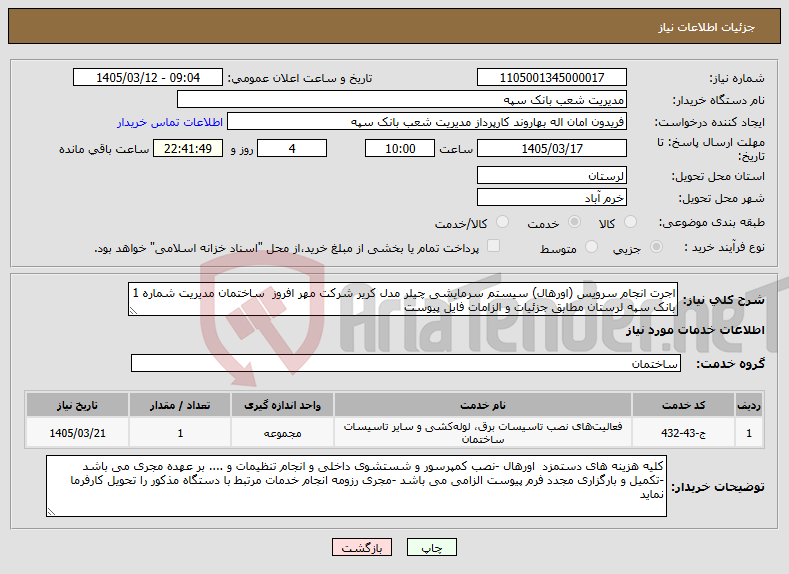This screenshot has height=574, width=789.
Task: Click the service group field ساختمان
Action: (406, 363)
